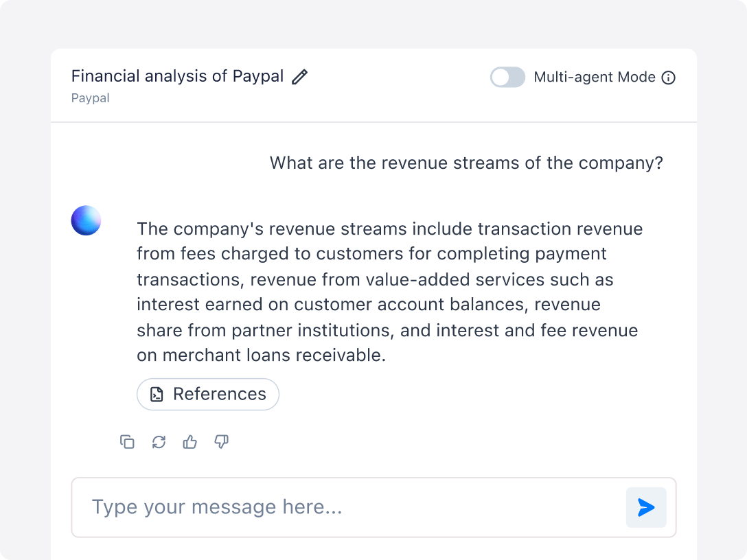Click the document icon inside the References button

coord(157,394)
